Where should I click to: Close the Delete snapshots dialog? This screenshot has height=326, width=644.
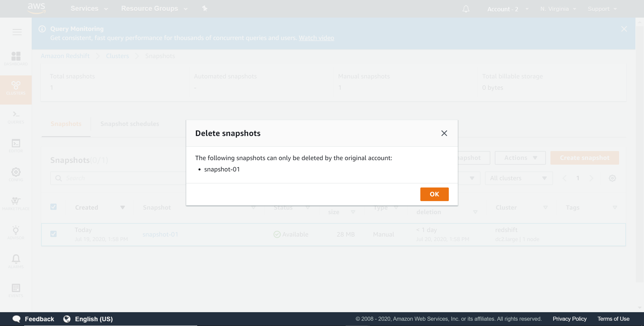pyautogui.click(x=444, y=133)
